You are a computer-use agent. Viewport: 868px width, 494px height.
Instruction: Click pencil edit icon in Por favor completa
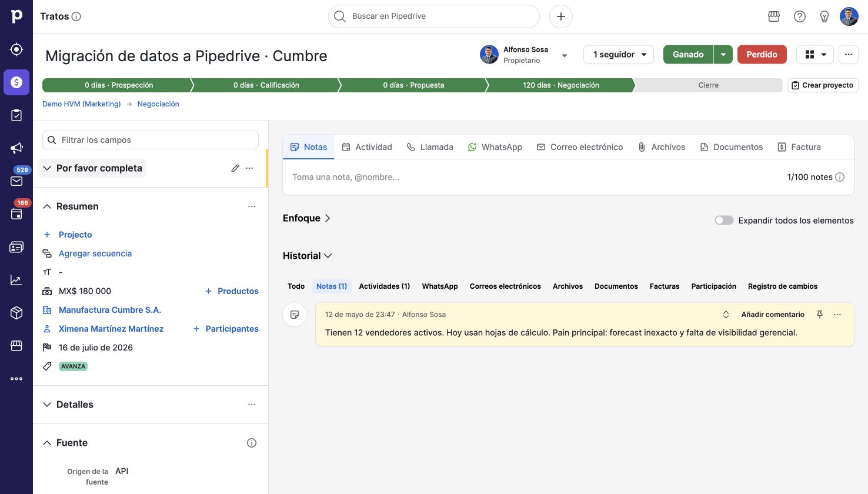click(x=235, y=168)
